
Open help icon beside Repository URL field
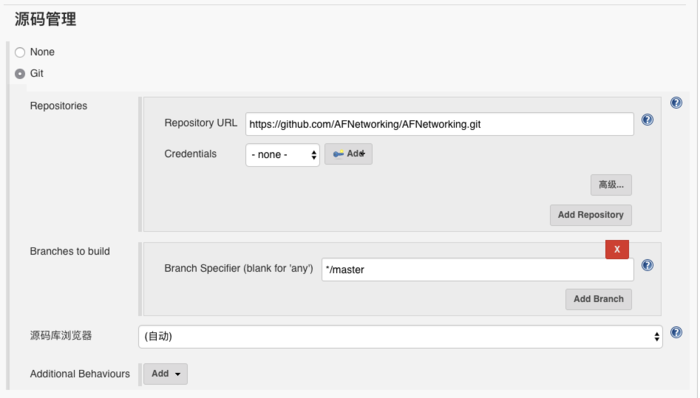tap(647, 120)
